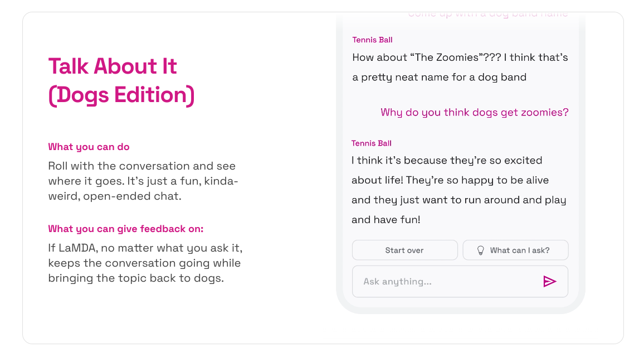Click the feedback instructions mentioning LaMDA
Viewport: 644px width, 352px height.
(144, 263)
